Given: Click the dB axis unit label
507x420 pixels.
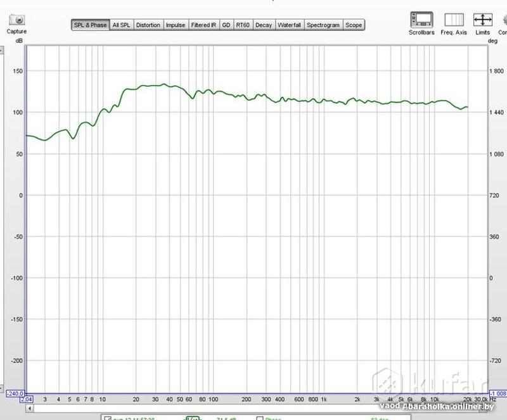Looking at the screenshot, I should 19,41.
